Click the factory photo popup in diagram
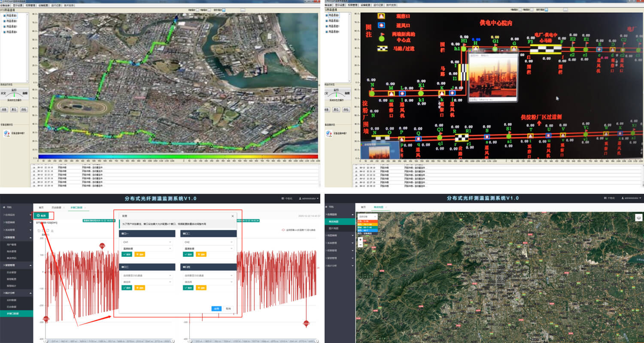The width and height of the screenshot is (644, 343). 493,77
